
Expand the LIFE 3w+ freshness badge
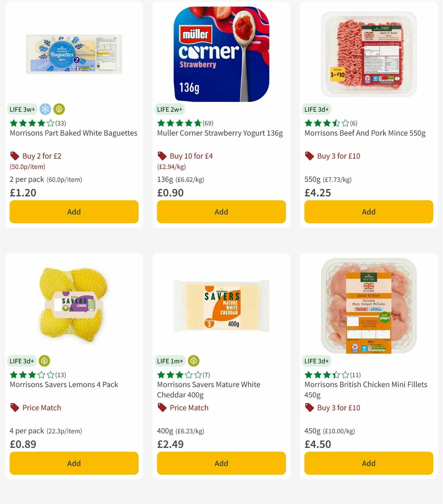click(x=22, y=109)
